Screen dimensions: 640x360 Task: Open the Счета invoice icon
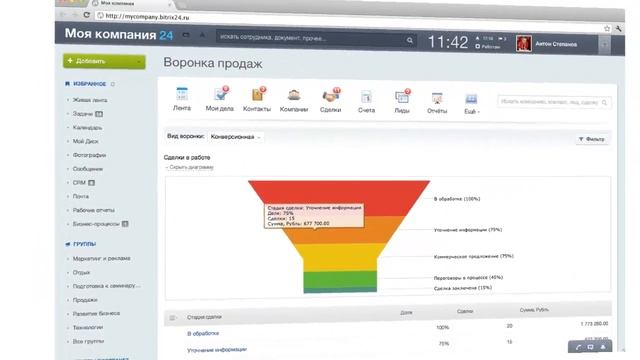366,97
